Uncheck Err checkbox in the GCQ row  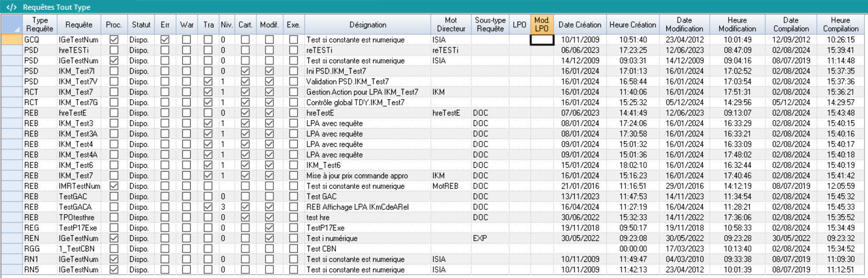165,40
